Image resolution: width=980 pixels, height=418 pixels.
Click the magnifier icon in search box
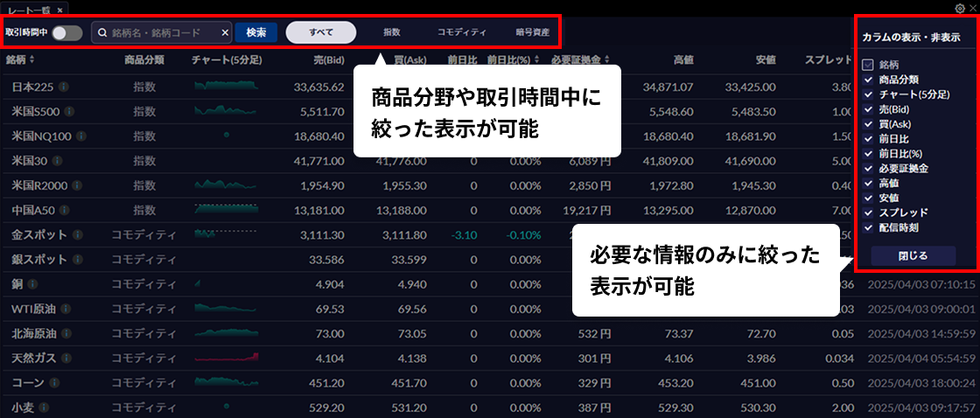point(102,33)
